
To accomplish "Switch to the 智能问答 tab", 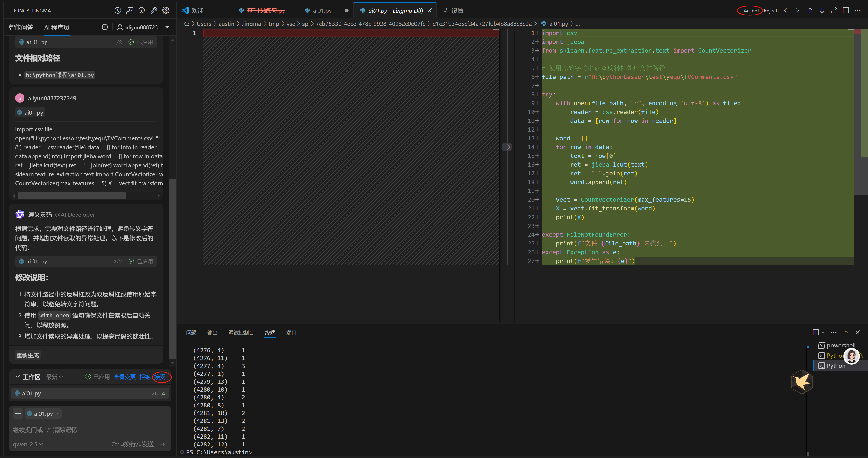I will click(x=21, y=27).
